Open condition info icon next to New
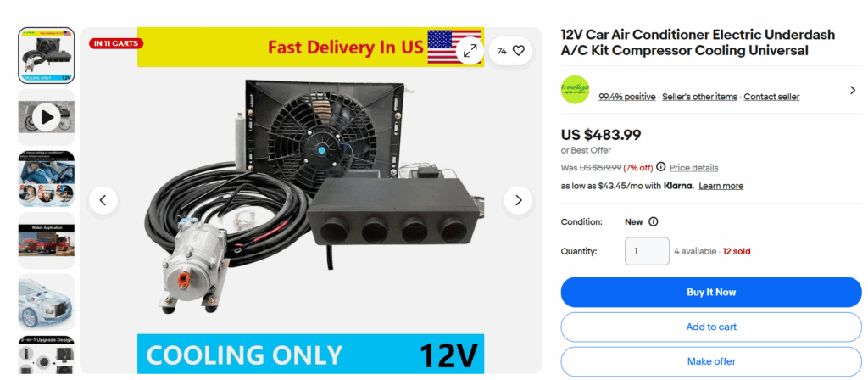 (x=654, y=221)
